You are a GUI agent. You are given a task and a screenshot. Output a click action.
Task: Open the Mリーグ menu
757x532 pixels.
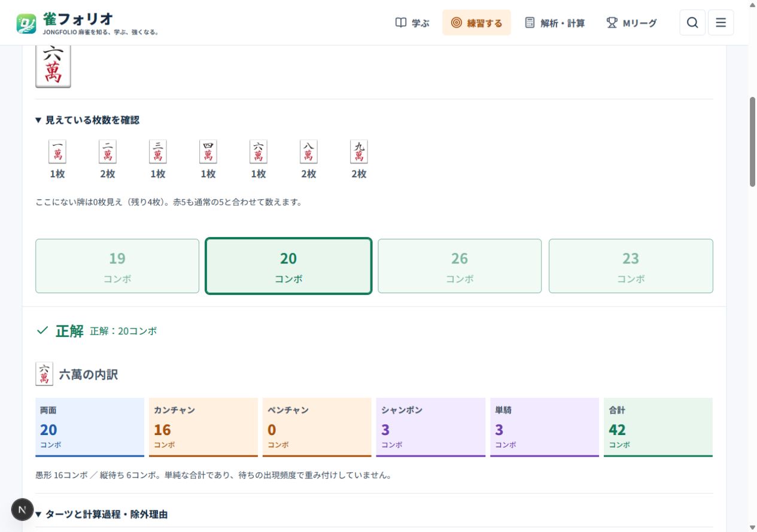tap(631, 23)
